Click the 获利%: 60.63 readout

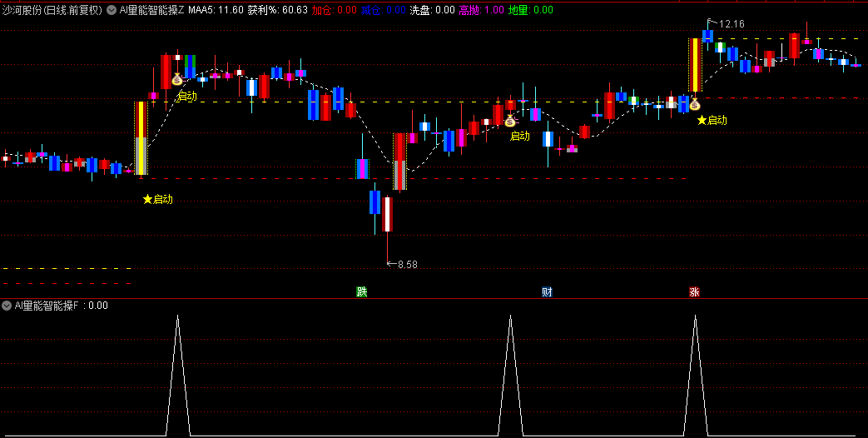coord(277,10)
